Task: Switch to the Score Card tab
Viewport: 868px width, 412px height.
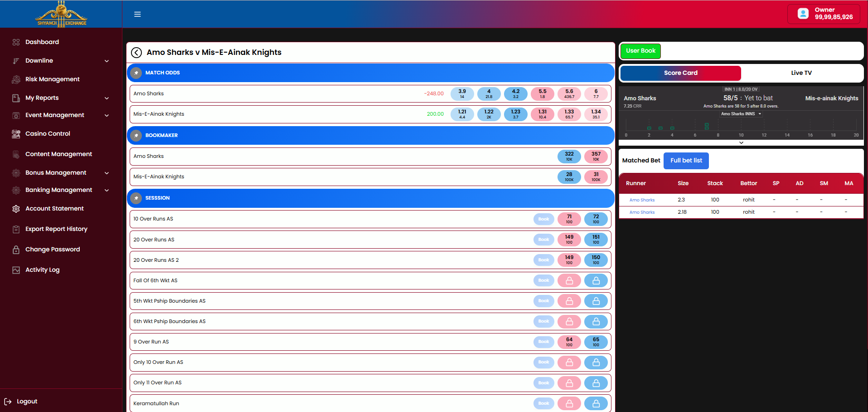Action: coord(680,73)
